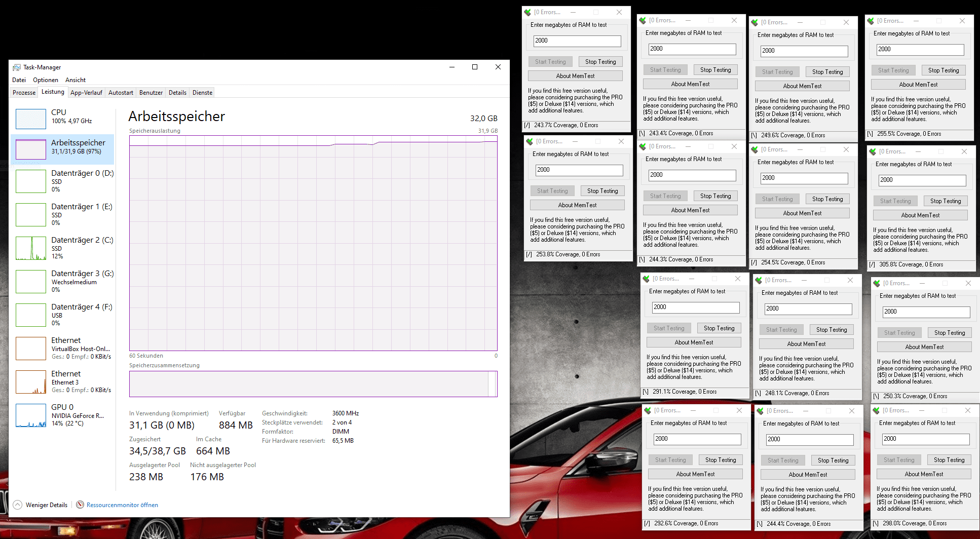This screenshot has height=539, width=980.
Task: Click RAM field in 243.7% Coverage window
Action: (x=577, y=41)
